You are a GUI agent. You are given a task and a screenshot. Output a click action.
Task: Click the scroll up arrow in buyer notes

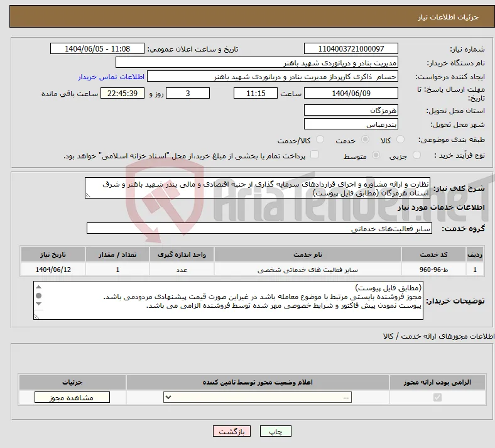(39, 287)
